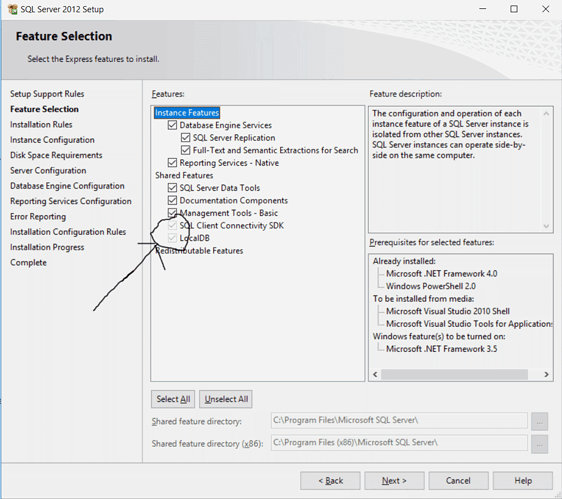Click the SQL Server Setup title bar icon
The width and height of the screenshot is (562, 499).
pos(13,9)
